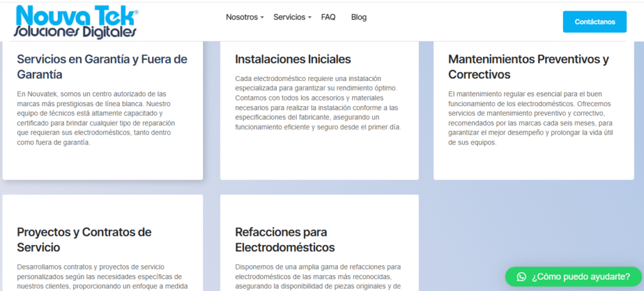Click the warranty services description paragraph
The image size is (644, 291).
(102, 118)
